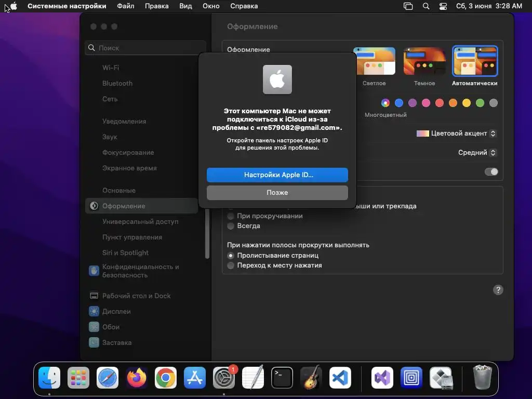Click the sidebar vertical scrollbar
The height and width of the screenshot is (399, 532).
pos(207,234)
